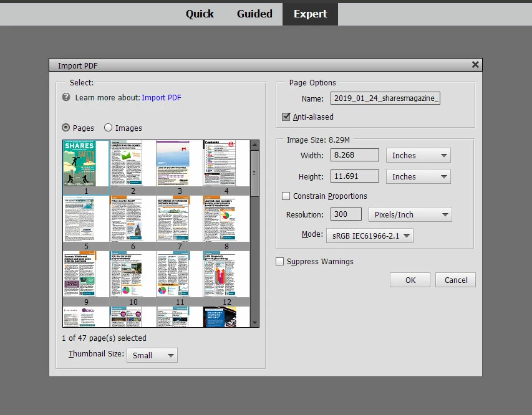This screenshot has height=415, width=532.
Task: Check the Suppress Warnings box
Action: pyautogui.click(x=279, y=262)
